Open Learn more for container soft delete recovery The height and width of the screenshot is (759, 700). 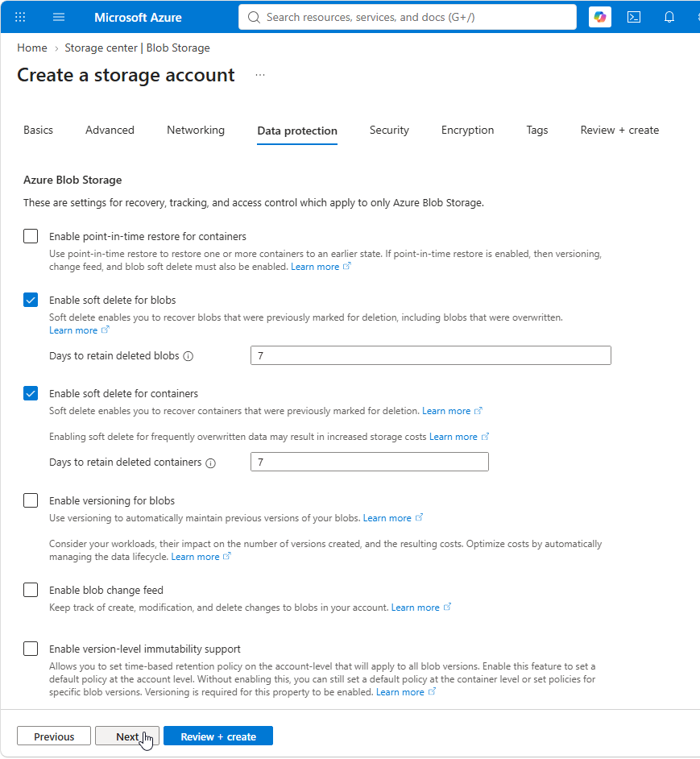[x=446, y=411]
